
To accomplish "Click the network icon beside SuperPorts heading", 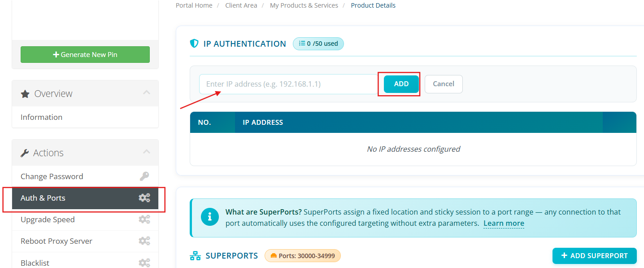I will click(195, 256).
